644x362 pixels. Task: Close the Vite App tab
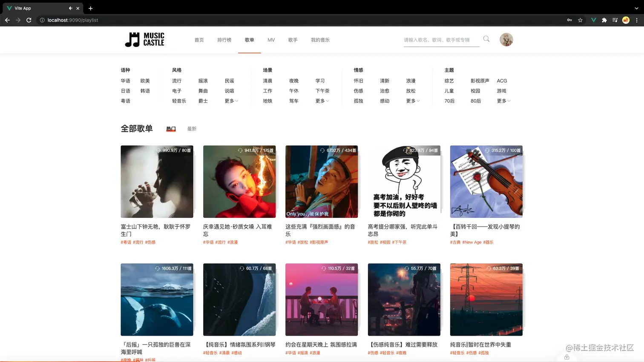pos(78,8)
